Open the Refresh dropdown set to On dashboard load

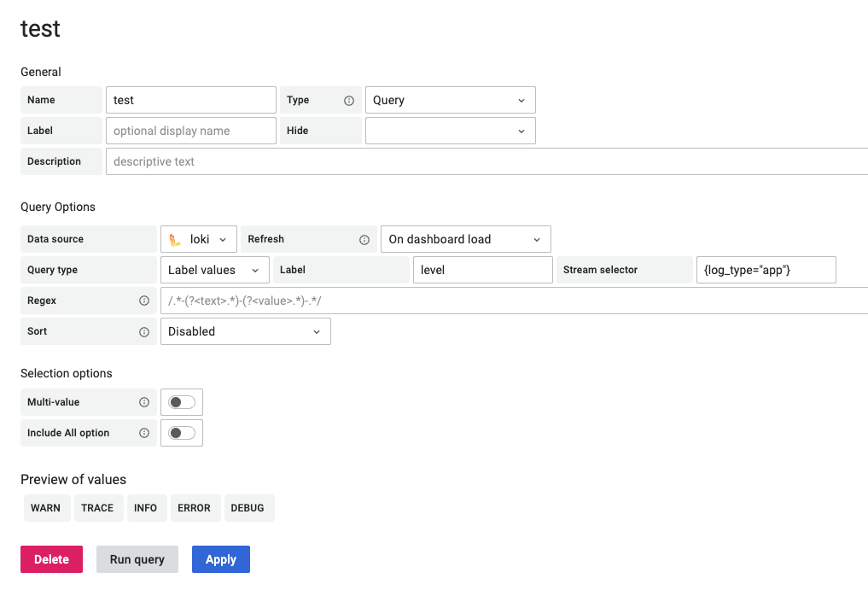[465, 239]
